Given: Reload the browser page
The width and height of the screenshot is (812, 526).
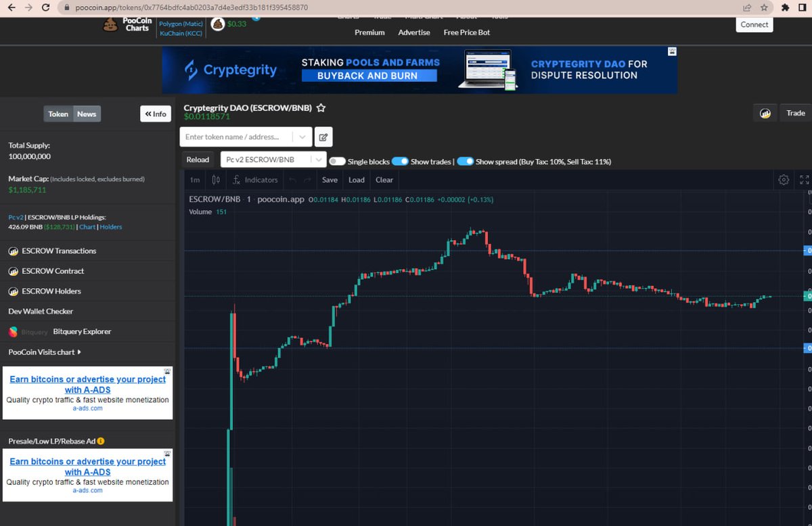Looking at the screenshot, I should click(45, 7).
